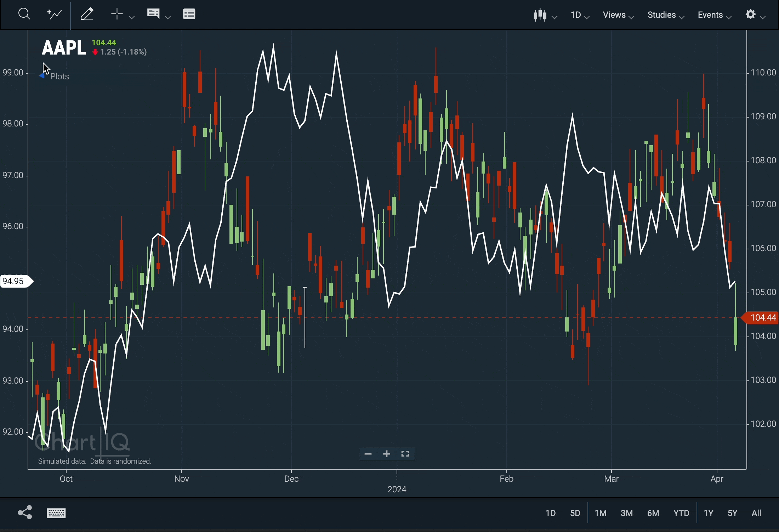Open the 1D periodicity dropdown

580,15
